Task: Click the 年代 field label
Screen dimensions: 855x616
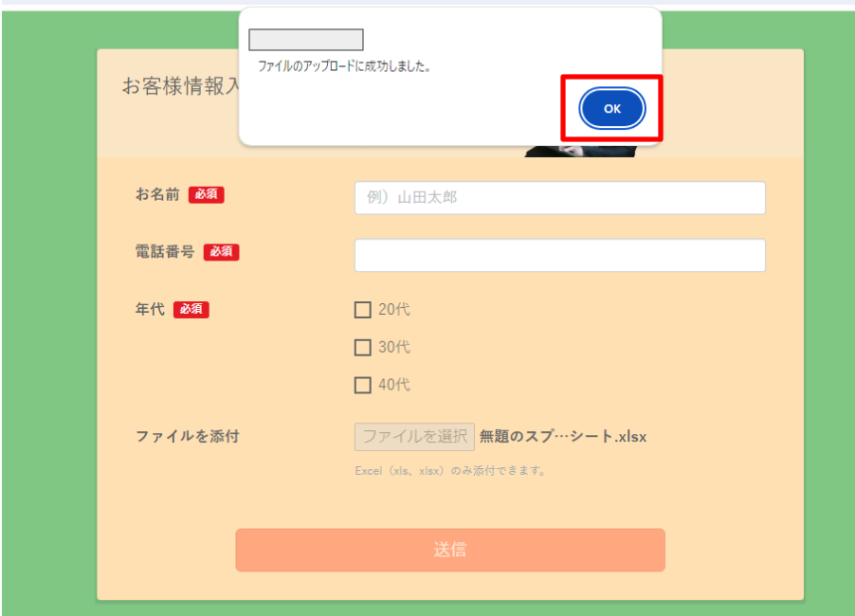Action: [x=150, y=310]
